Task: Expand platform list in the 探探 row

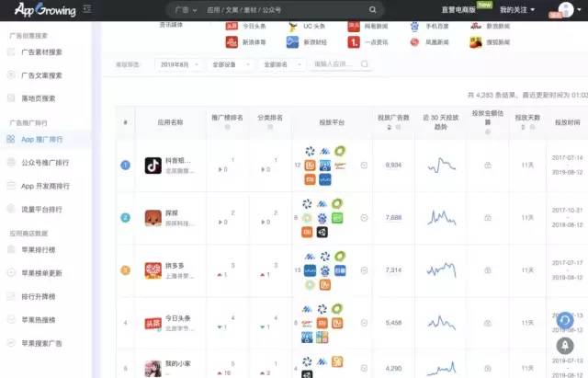Action: 364,218
